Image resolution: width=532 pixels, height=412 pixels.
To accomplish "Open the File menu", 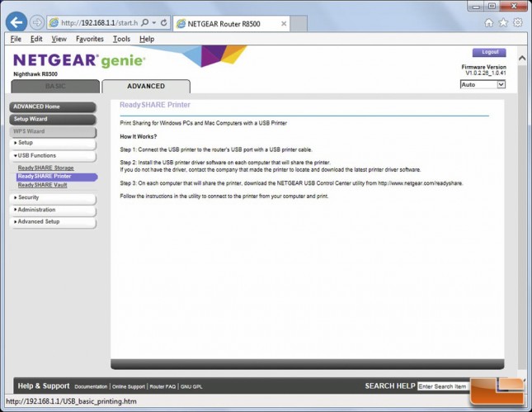I will (16, 39).
